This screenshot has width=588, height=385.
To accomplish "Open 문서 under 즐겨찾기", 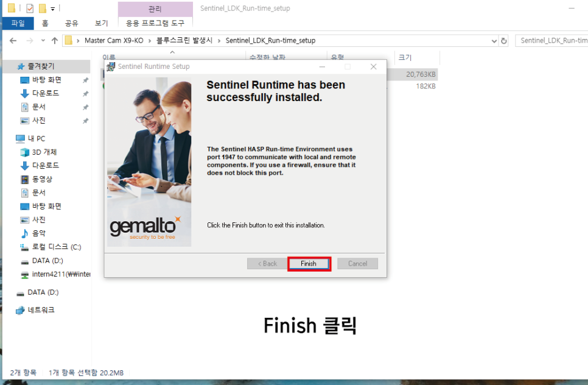I will [x=39, y=107].
